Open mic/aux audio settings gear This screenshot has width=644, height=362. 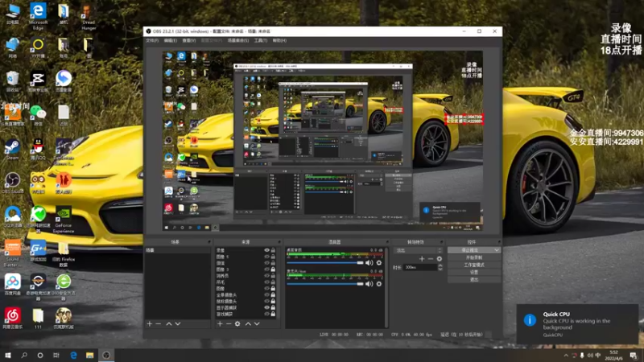pos(378,284)
